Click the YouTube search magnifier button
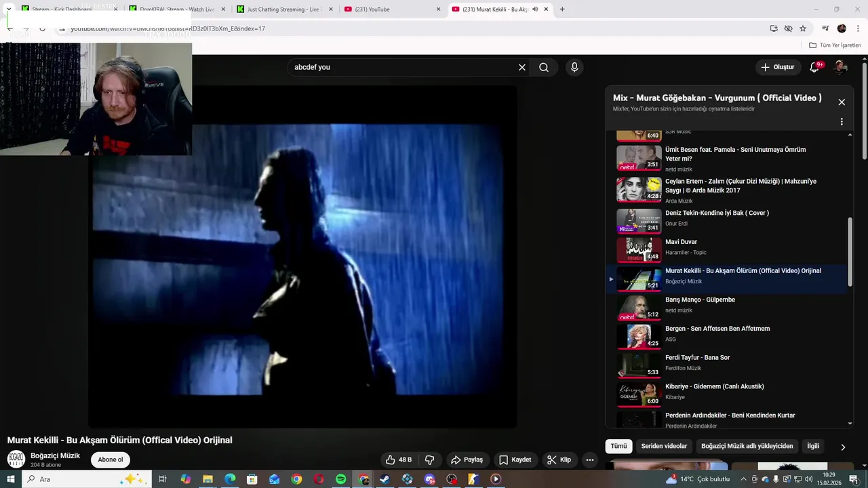This screenshot has width=868, height=488. pyautogui.click(x=544, y=67)
